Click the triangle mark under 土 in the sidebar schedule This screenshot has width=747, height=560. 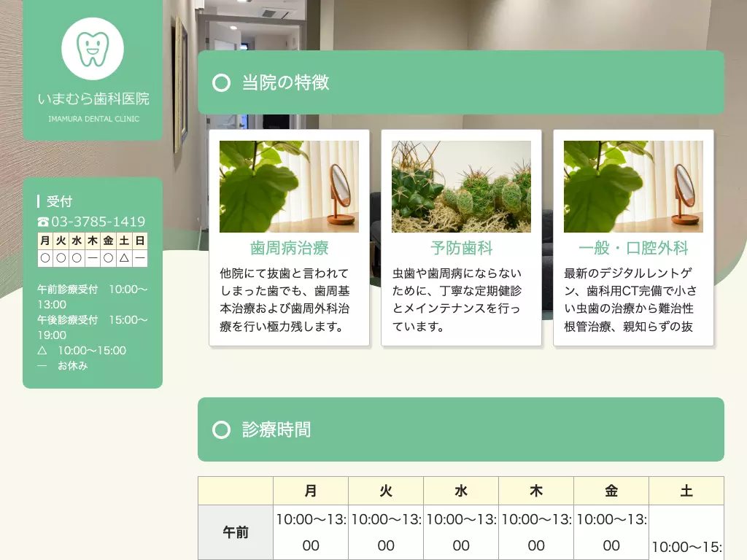pyautogui.click(x=124, y=258)
